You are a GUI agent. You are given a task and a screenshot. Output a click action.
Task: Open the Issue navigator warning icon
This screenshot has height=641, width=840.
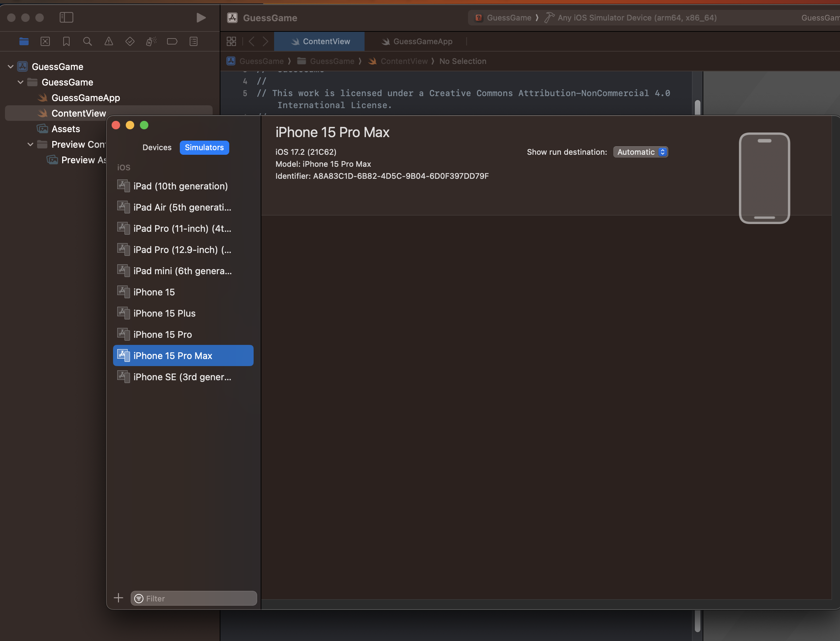109,41
